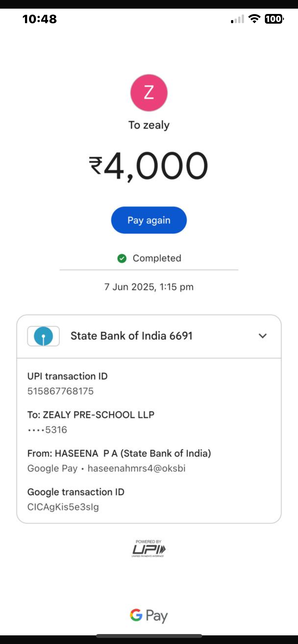
Task: Tap the "To zealy" recipient name
Action: [x=149, y=125]
